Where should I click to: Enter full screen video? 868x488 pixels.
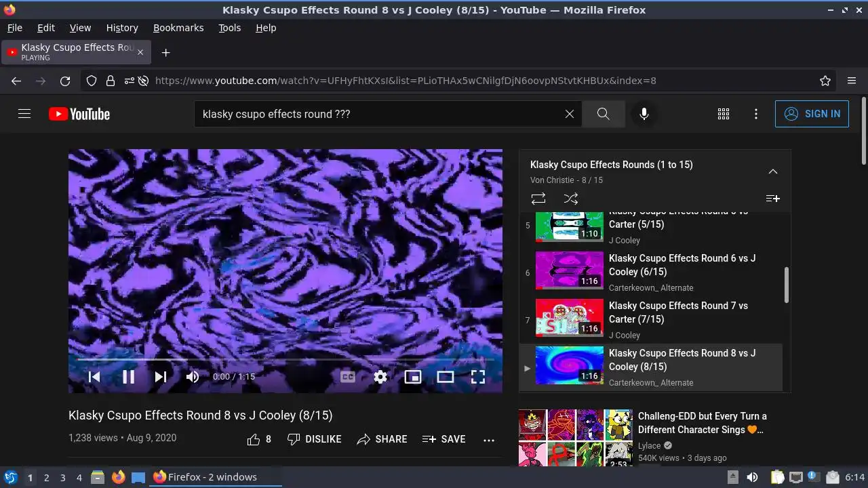tap(478, 377)
